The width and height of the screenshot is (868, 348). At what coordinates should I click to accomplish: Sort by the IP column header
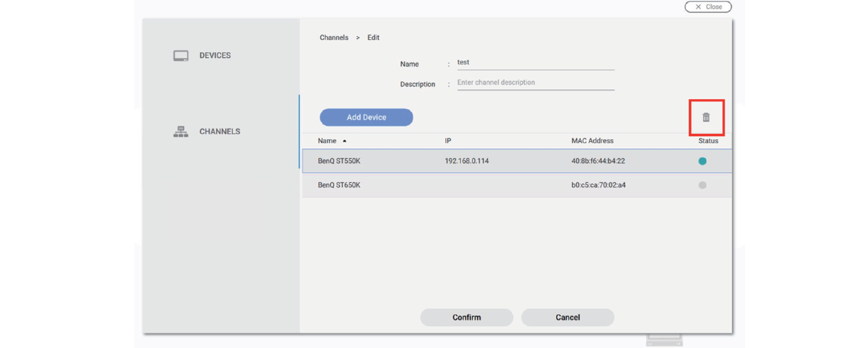448,141
